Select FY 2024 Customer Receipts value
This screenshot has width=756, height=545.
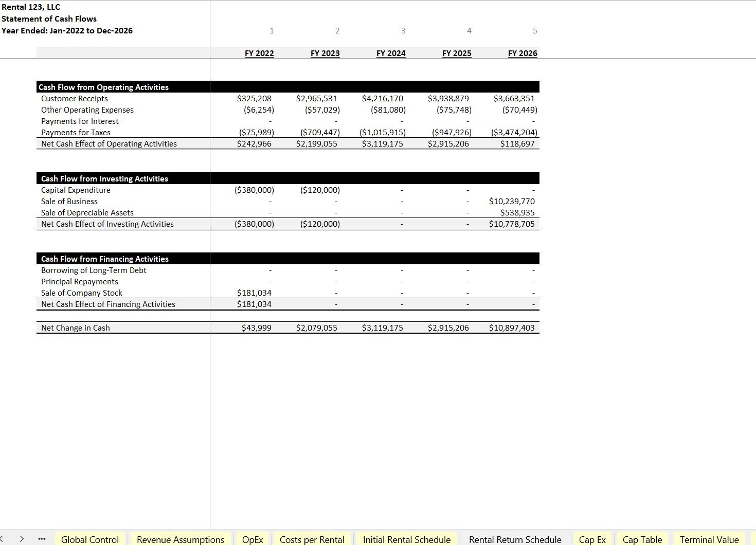383,99
